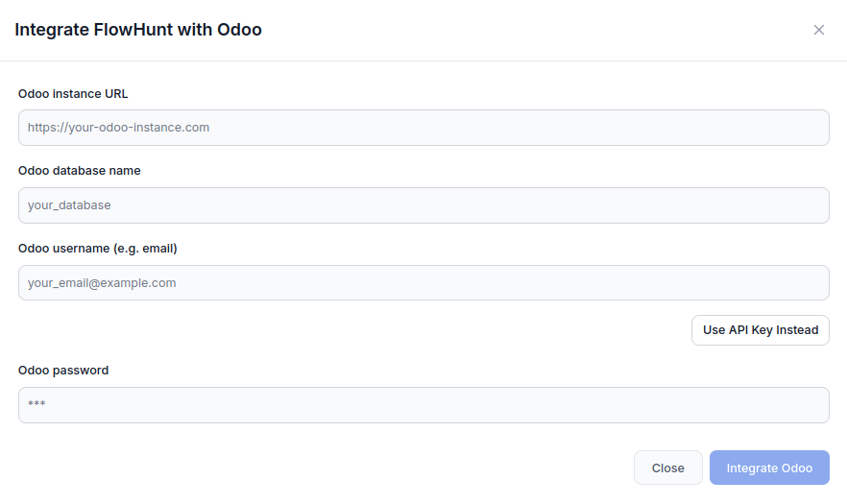
Task: Click the your_email@example.com placeholder text
Action: click(102, 283)
